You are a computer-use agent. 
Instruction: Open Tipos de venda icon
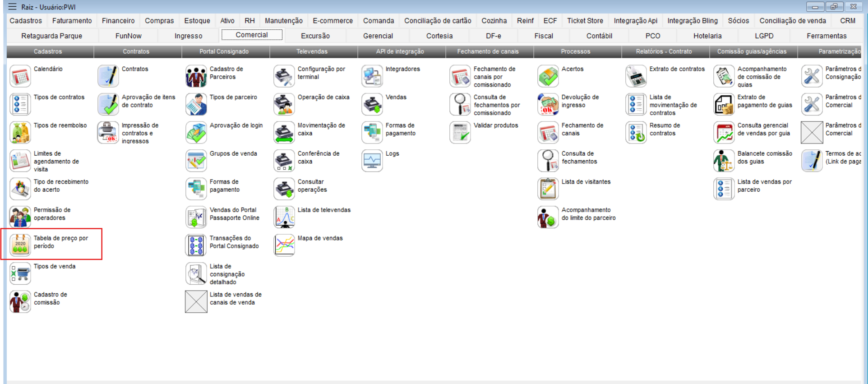[x=20, y=273]
